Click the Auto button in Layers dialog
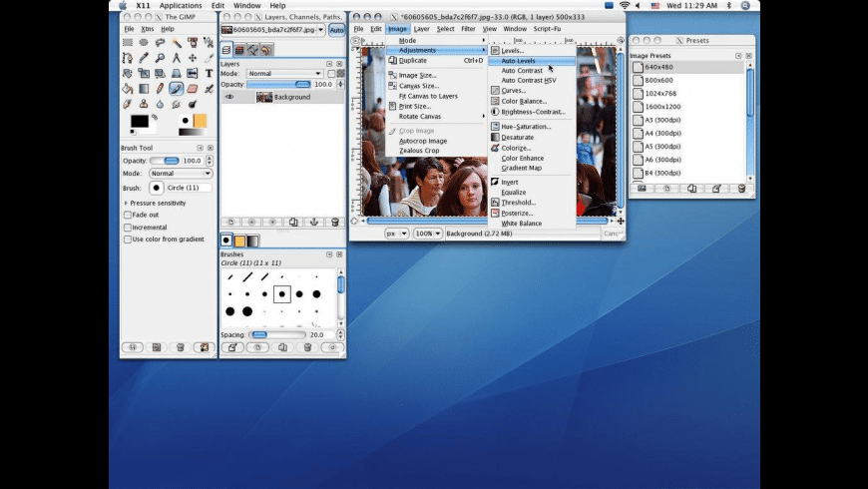868x489 pixels. click(336, 30)
